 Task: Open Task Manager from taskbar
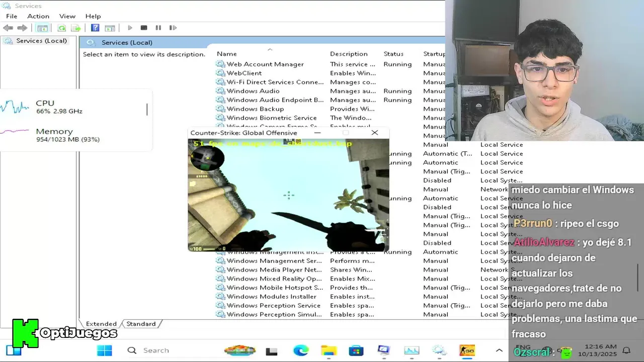tap(412, 350)
